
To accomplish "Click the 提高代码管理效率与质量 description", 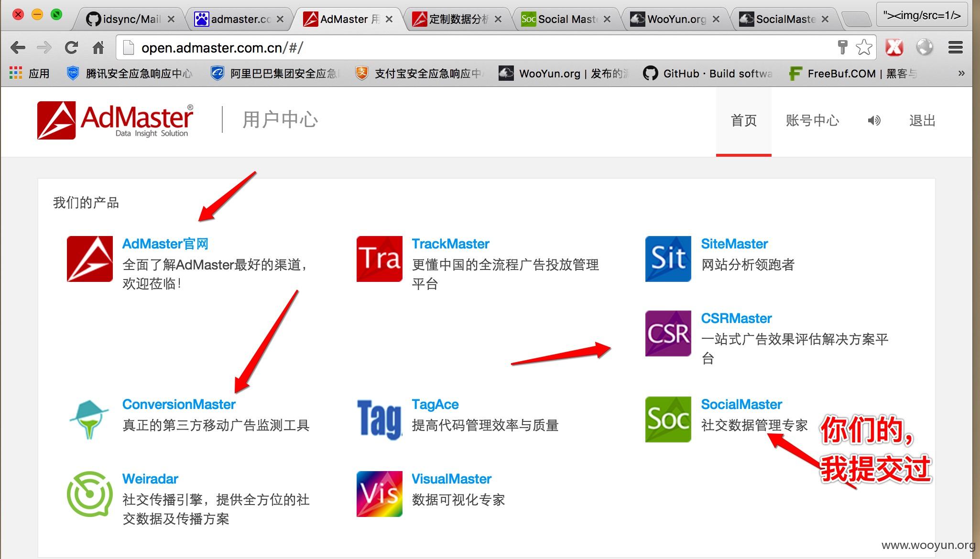I will click(485, 425).
